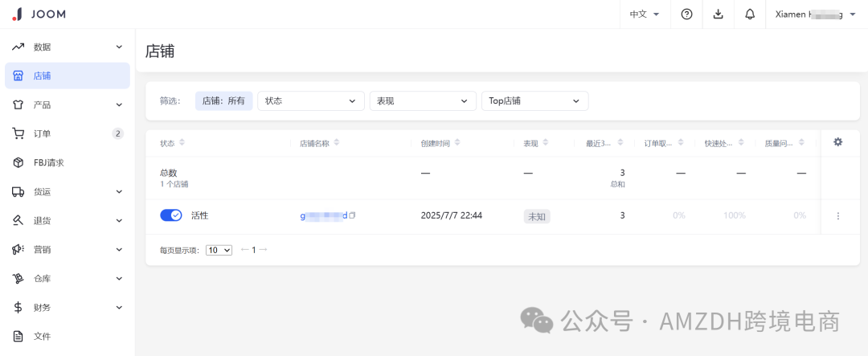Screen dimensions: 868x356
Task: Toggle the 活性 store status switch
Action: coord(171,215)
